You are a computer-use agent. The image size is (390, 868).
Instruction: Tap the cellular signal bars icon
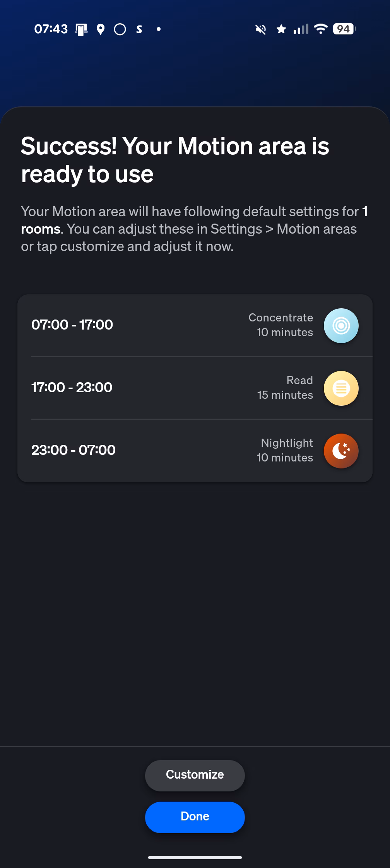[301, 29]
